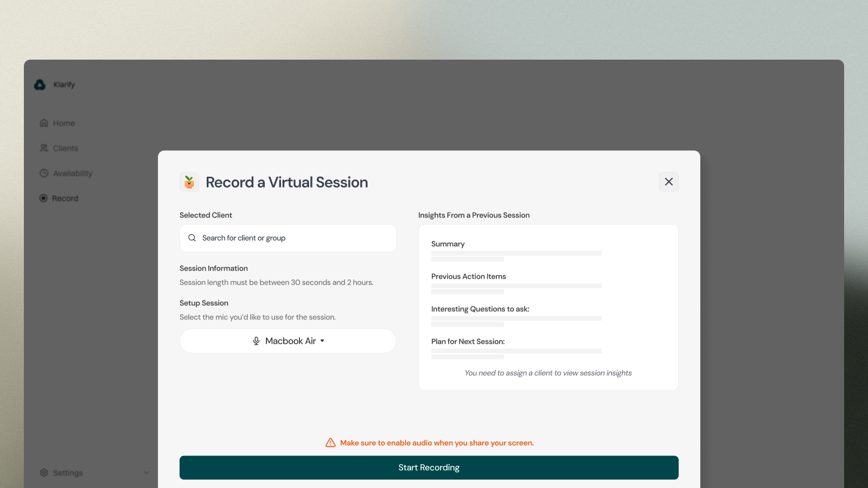Open Clients via the people icon

44,147
